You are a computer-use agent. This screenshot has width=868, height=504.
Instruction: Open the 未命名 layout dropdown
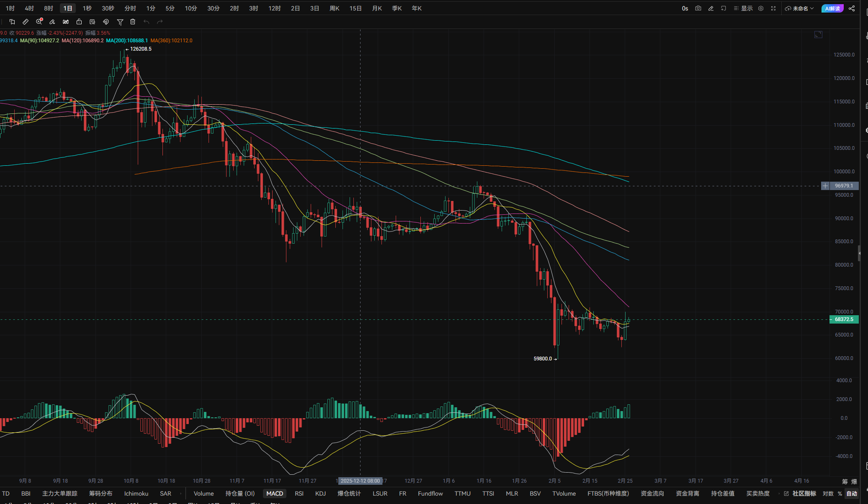point(800,8)
